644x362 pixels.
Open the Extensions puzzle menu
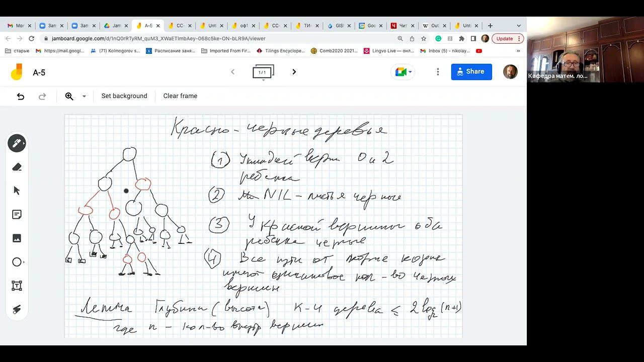(461, 38)
